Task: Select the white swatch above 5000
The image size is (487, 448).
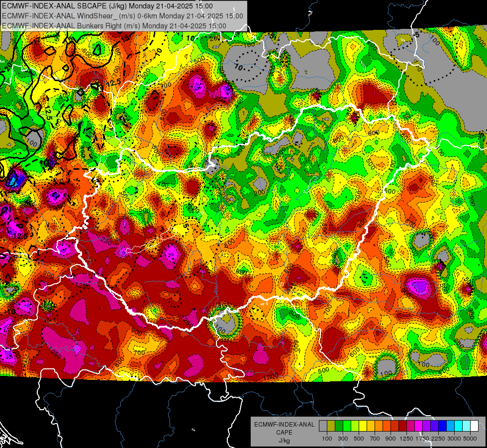Action: pos(474,426)
